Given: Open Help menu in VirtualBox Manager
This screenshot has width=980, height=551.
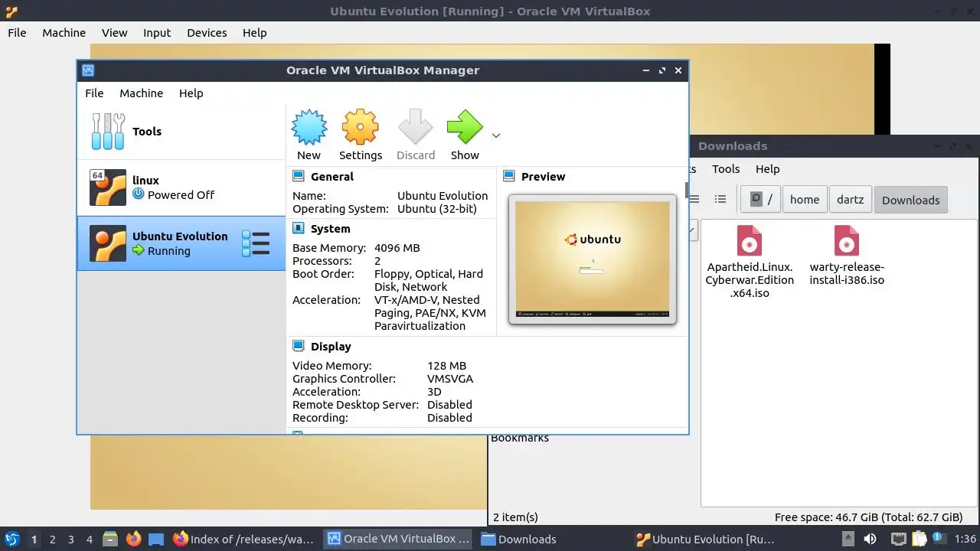Looking at the screenshot, I should click(x=191, y=93).
